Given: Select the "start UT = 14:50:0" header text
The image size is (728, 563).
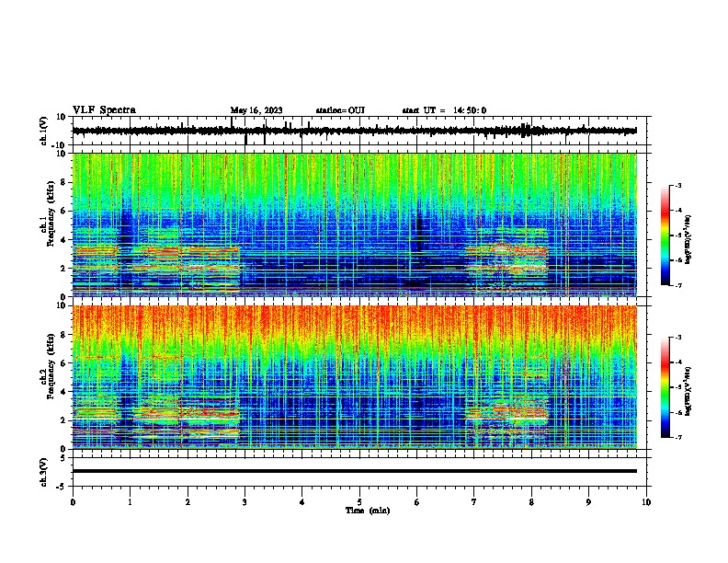Looking at the screenshot, I should coord(444,110).
